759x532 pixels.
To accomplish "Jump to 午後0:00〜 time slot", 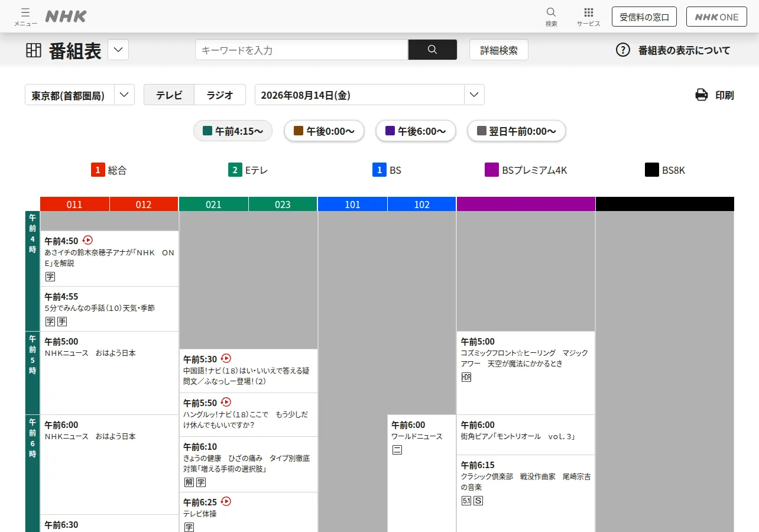I will (324, 131).
